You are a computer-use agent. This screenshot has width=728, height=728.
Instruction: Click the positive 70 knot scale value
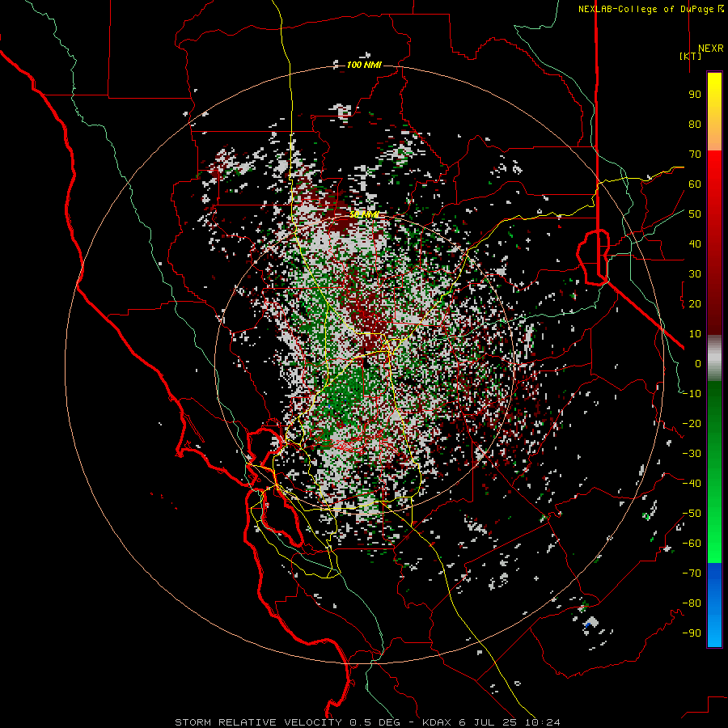coord(695,154)
